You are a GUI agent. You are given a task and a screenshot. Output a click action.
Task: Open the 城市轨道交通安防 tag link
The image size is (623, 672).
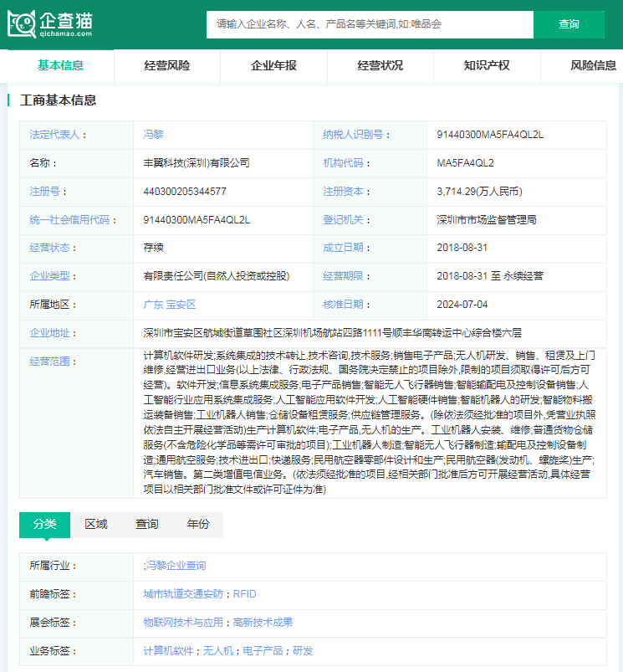pyautogui.click(x=183, y=594)
